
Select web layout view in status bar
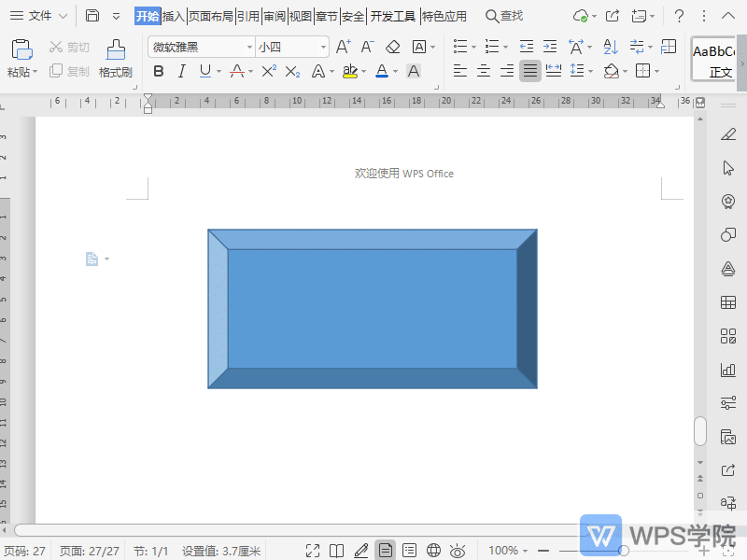pos(431,550)
